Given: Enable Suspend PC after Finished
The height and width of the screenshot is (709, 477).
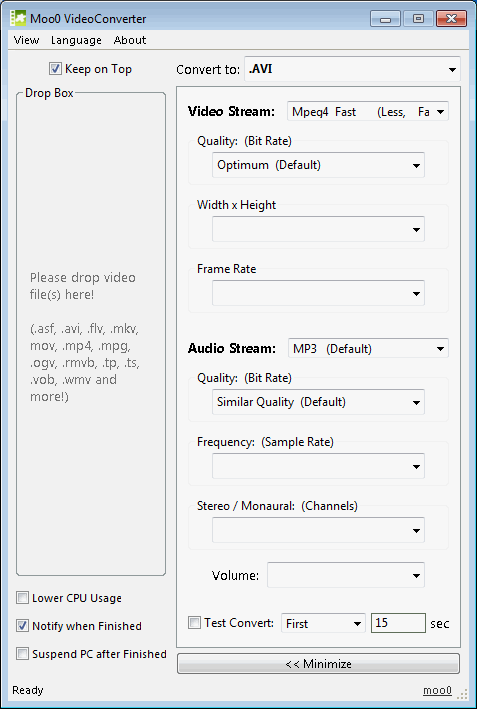Looking at the screenshot, I should [22, 654].
